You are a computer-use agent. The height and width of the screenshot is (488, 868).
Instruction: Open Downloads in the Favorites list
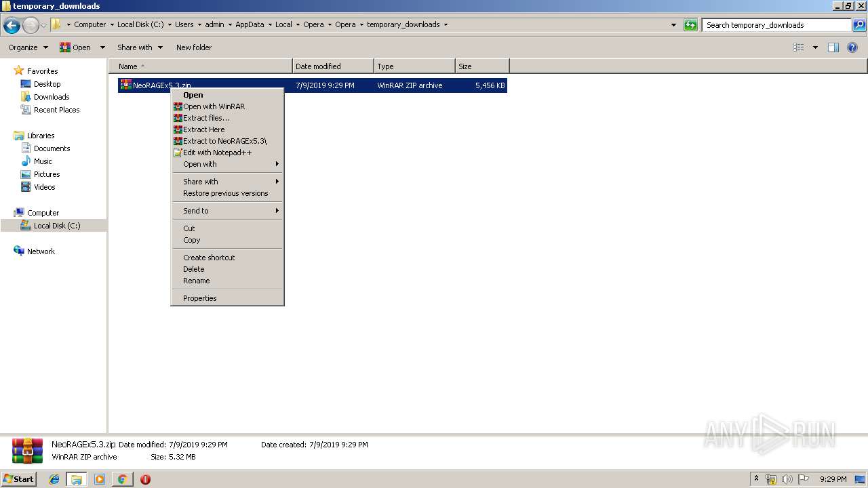52,97
